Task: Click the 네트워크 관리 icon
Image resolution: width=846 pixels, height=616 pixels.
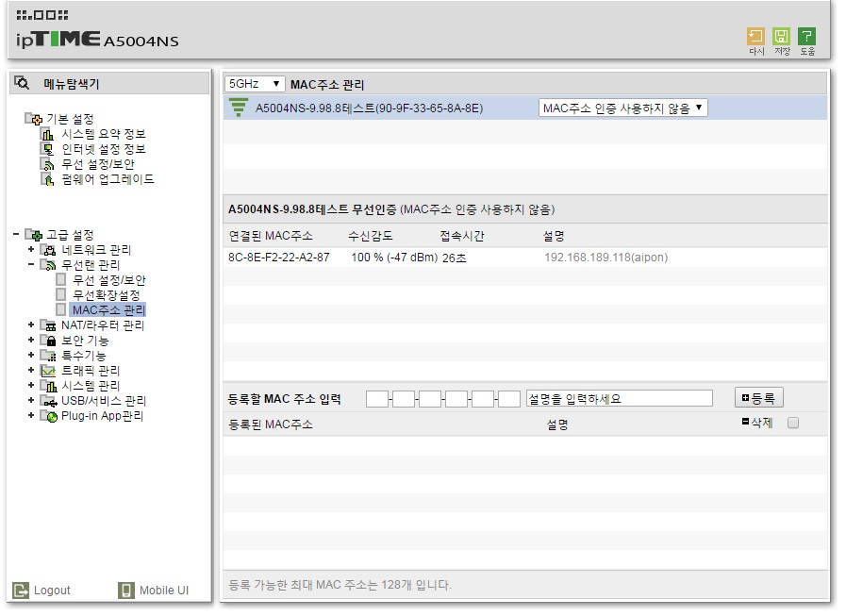Action: (48, 250)
